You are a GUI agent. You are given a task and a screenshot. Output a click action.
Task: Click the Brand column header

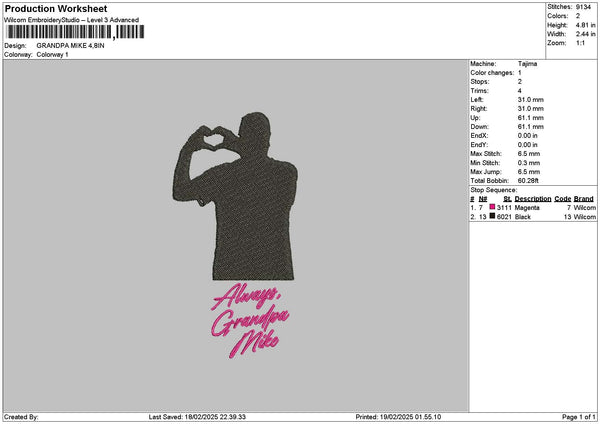coord(584,199)
